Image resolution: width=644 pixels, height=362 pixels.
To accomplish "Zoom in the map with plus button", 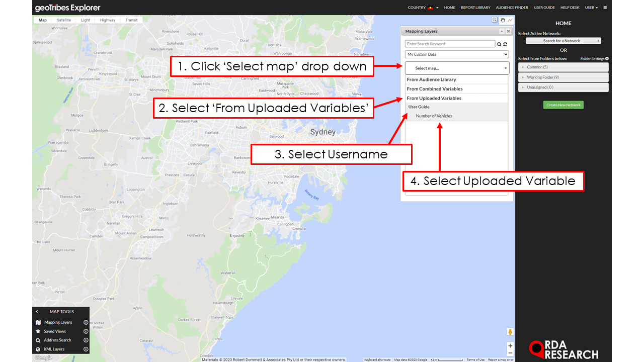I will [510, 346].
